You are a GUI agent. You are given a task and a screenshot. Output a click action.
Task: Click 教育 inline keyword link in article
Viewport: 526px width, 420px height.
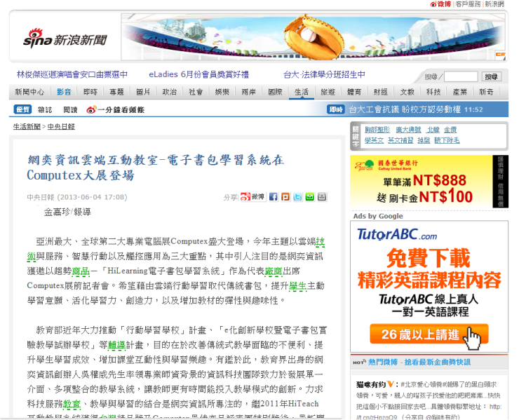(72, 404)
